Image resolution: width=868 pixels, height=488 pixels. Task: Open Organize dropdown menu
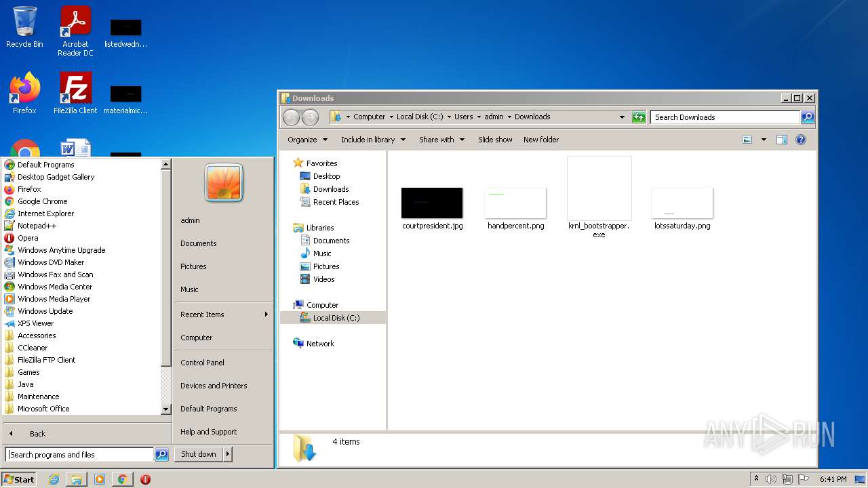tap(307, 140)
